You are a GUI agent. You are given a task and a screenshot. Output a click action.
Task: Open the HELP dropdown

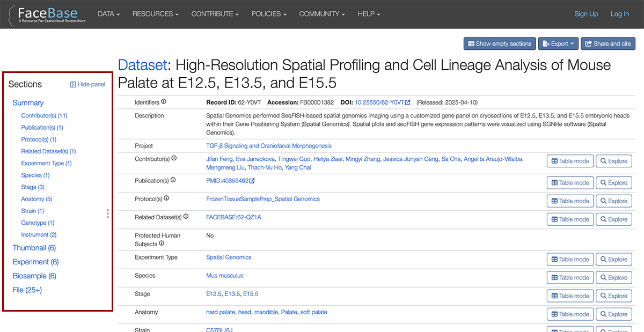tap(369, 14)
